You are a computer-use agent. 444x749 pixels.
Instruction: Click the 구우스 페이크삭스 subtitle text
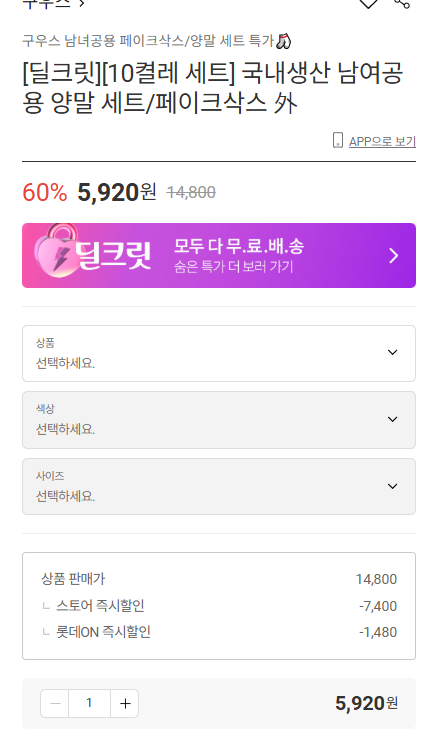[148, 41]
